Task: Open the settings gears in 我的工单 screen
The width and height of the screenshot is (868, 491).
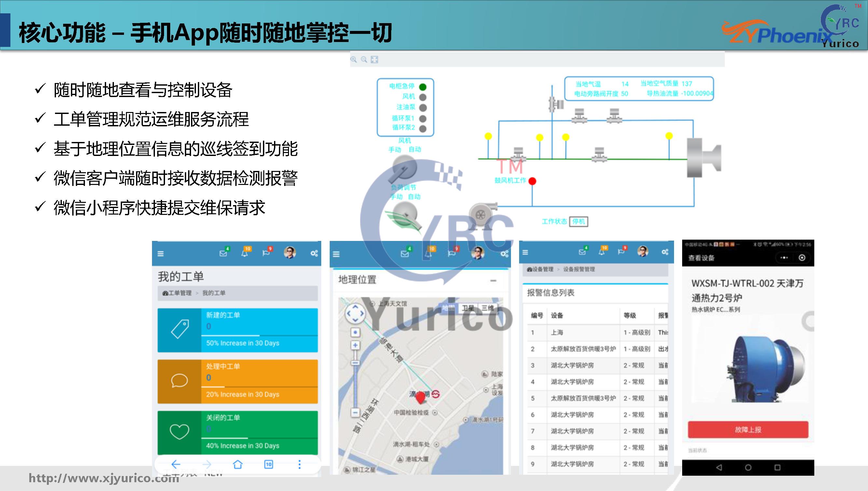Action: pos(314,253)
